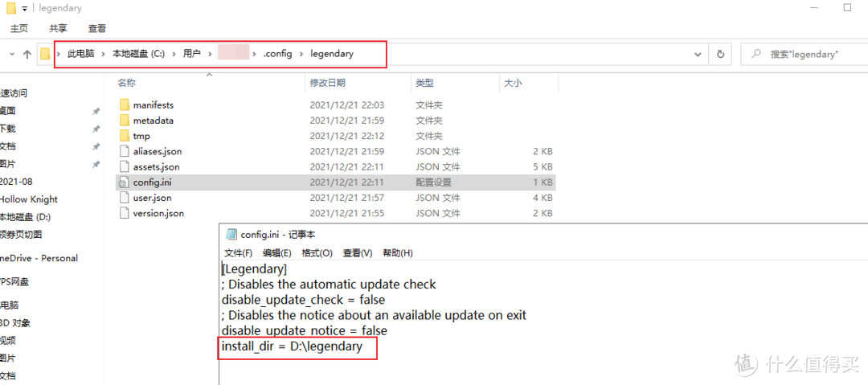Click the aliases.json file icon
The width and height of the screenshot is (868, 385).
pyautogui.click(x=124, y=151)
